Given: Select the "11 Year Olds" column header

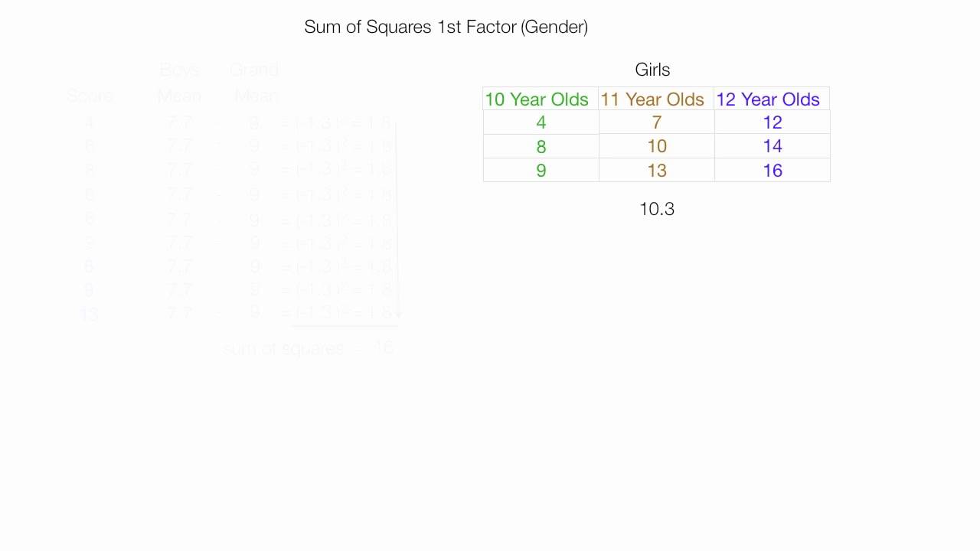Looking at the screenshot, I should tap(652, 99).
